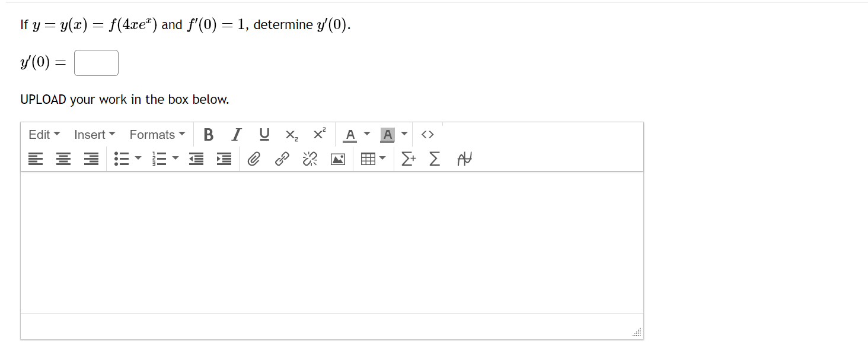
Task: Open the source code view
Action: pyautogui.click(x=427, y=135)
